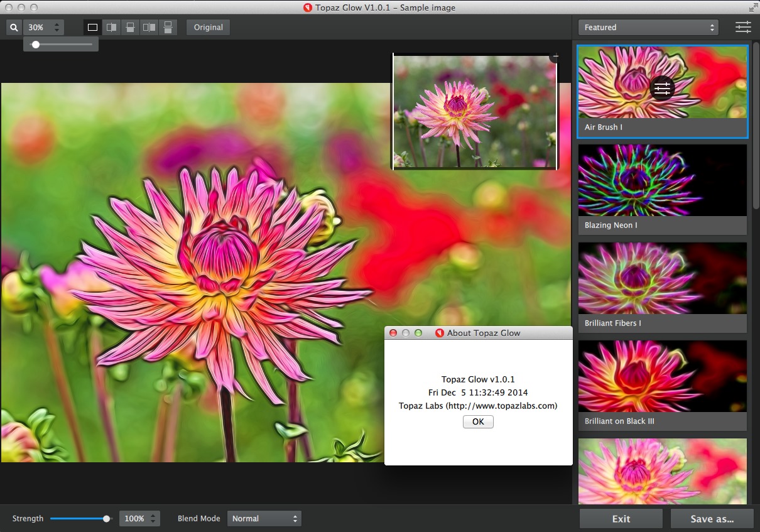The height and width of the screenshot is (532, 760).
Task: Switch to single image view mode
Action: click(92, 27)
